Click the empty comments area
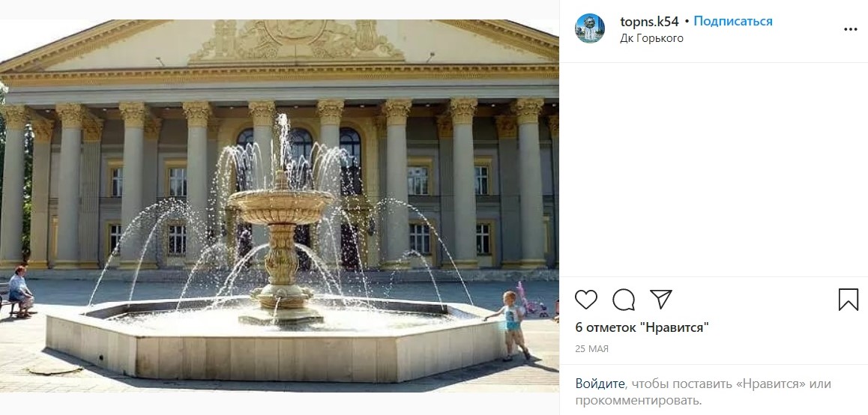The width and height of the screenshot is (868, 415). pyautogui.click(x=714, y=169)
